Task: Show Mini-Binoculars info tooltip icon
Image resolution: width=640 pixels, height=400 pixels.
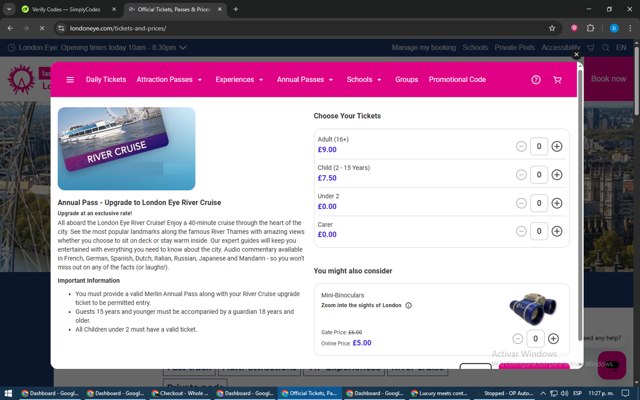Action: tap(409, 305)
